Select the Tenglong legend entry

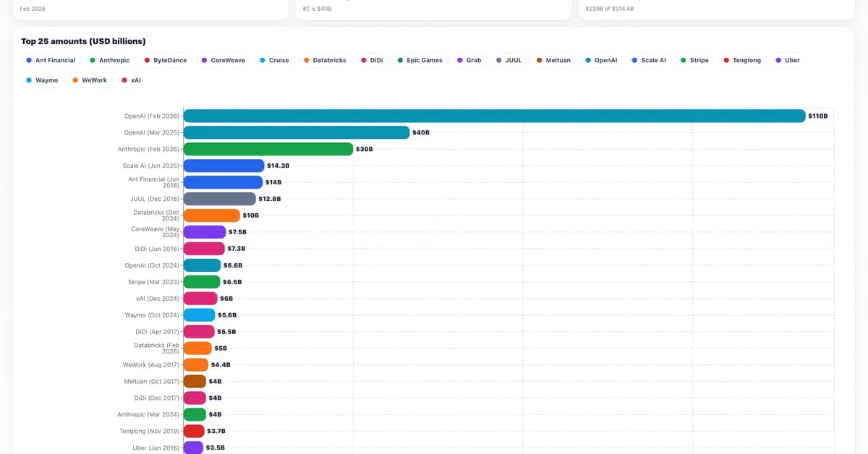(x=742, y=60)
